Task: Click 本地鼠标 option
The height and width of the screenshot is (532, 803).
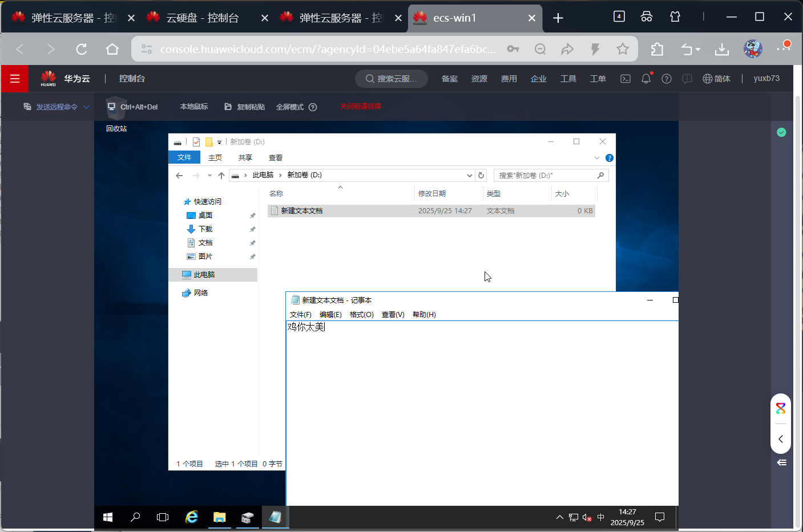Action: coord(194,107)
